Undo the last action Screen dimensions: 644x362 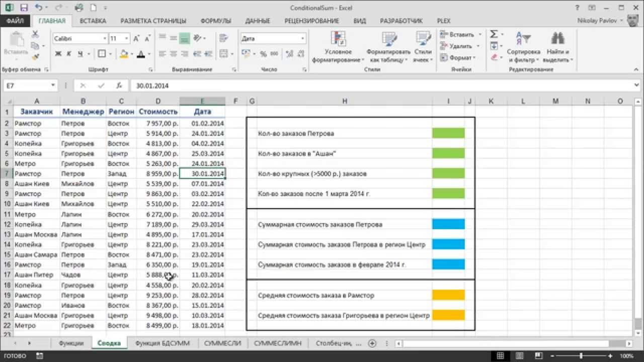click(x=39, y=8)
